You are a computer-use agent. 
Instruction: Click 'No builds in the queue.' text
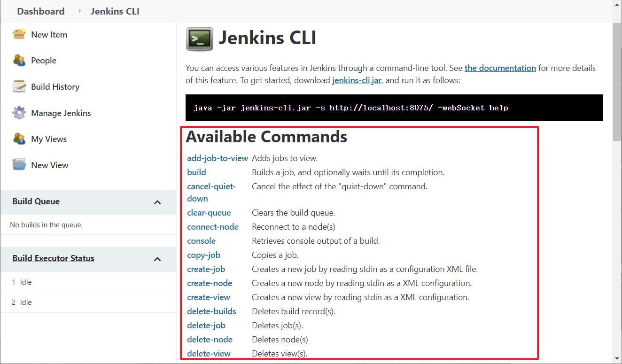(47, 225)
